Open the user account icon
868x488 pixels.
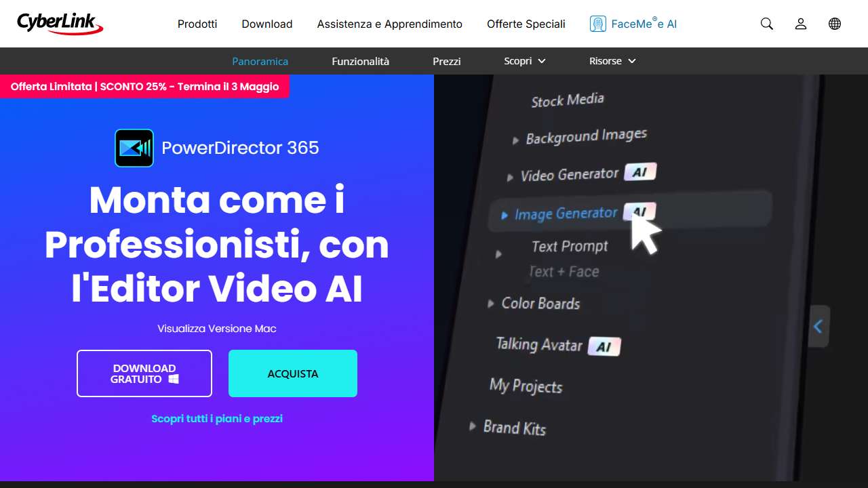801,24
